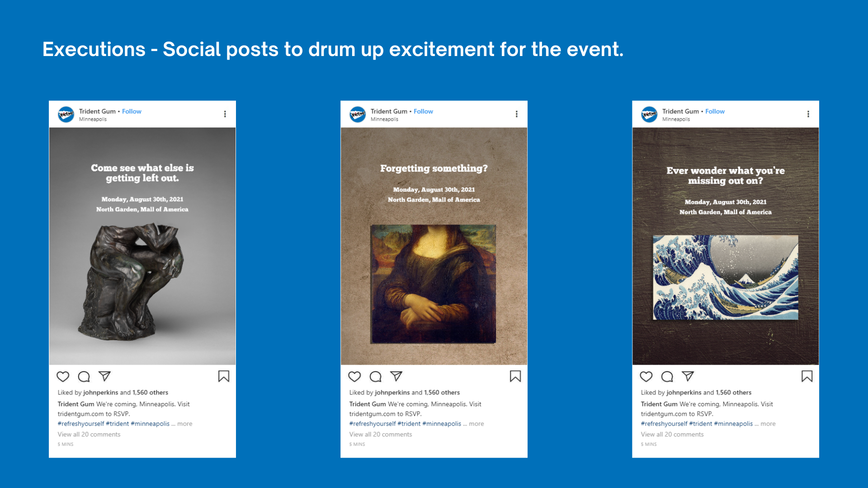
Task: Share the sculpture post via paper plane icon
Action: [104, 376]
